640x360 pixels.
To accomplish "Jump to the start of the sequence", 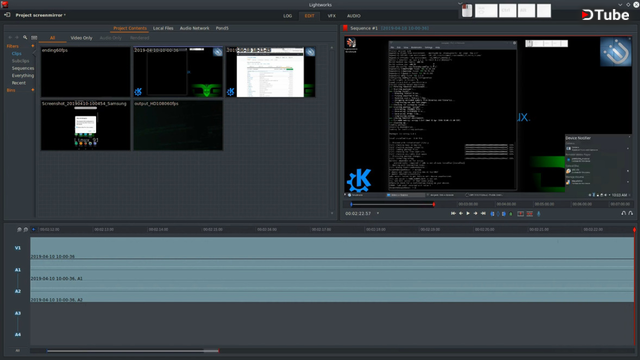I will [453, 213].
